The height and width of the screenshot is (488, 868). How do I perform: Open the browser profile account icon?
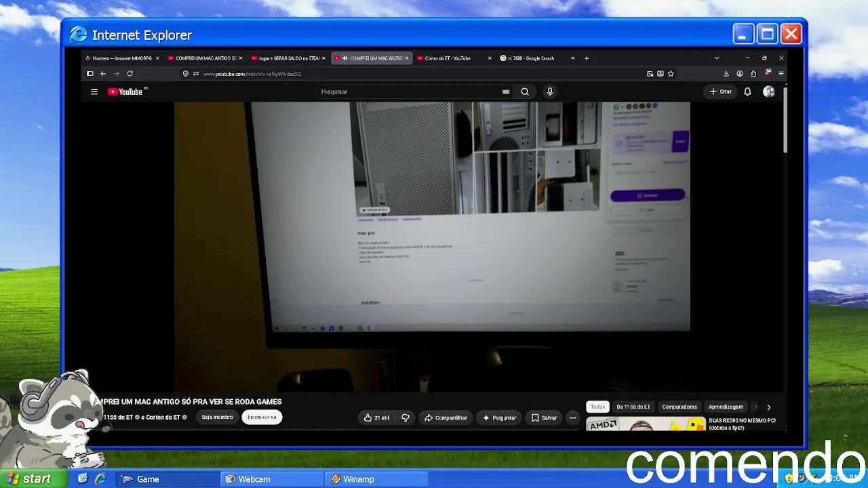[740, 74]
